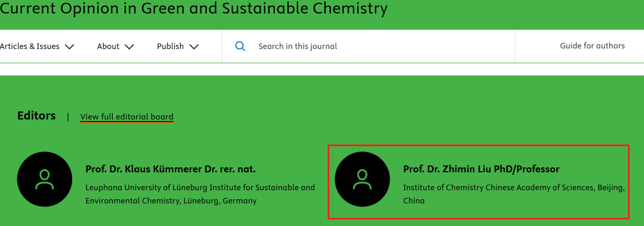Viewport: 644px width, 226px height.
Task: Click Klaus Kümmerer's profile avatar icon
Action: [45, 179]
